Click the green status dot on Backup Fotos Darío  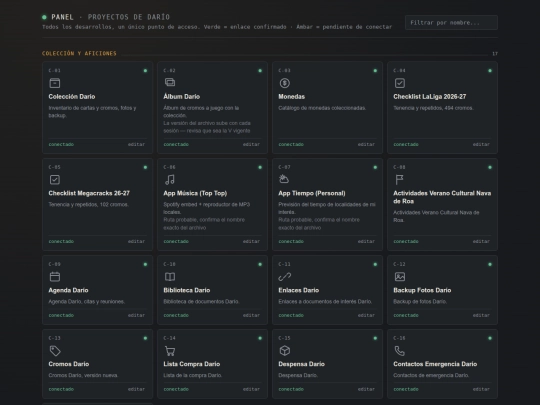point(490,264)
